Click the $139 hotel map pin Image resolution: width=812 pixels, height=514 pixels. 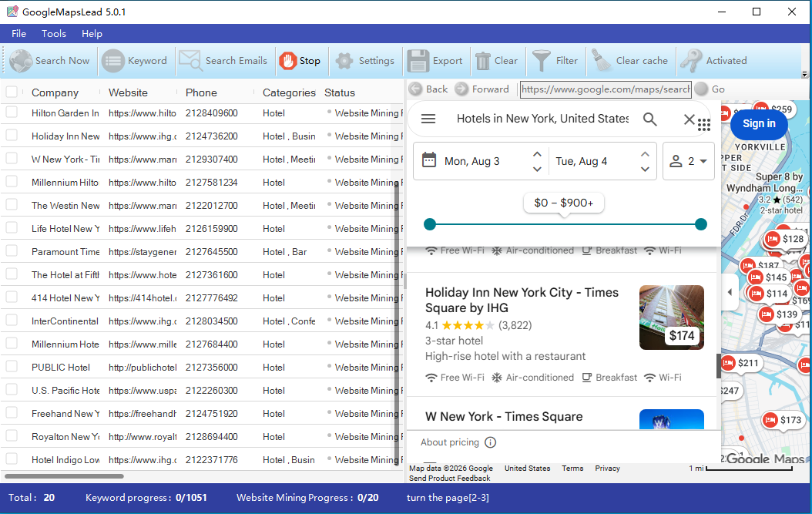pyautogui.click(x=780, y=314)
